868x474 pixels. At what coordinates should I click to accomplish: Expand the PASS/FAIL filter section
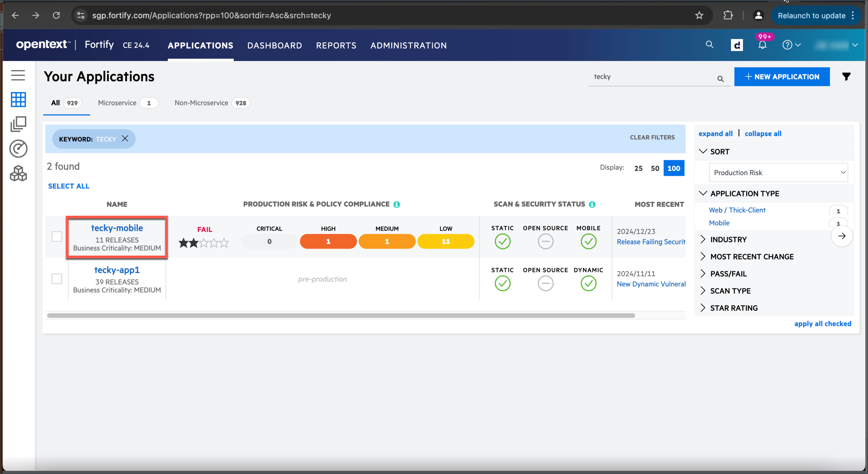[703, 274]
